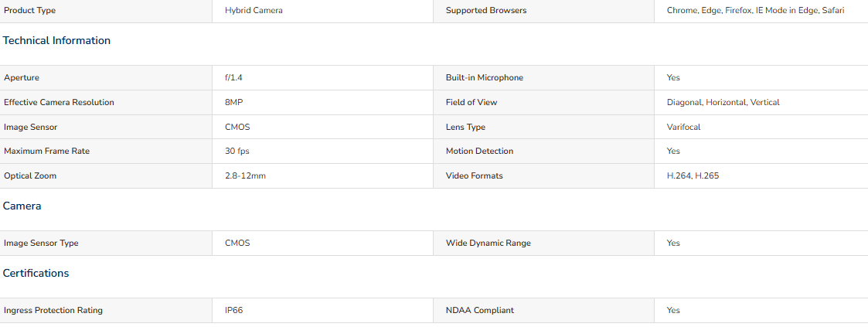
Task: Select the Chrome, Edge, Firefox browsers text
Action: coord(756,11)
